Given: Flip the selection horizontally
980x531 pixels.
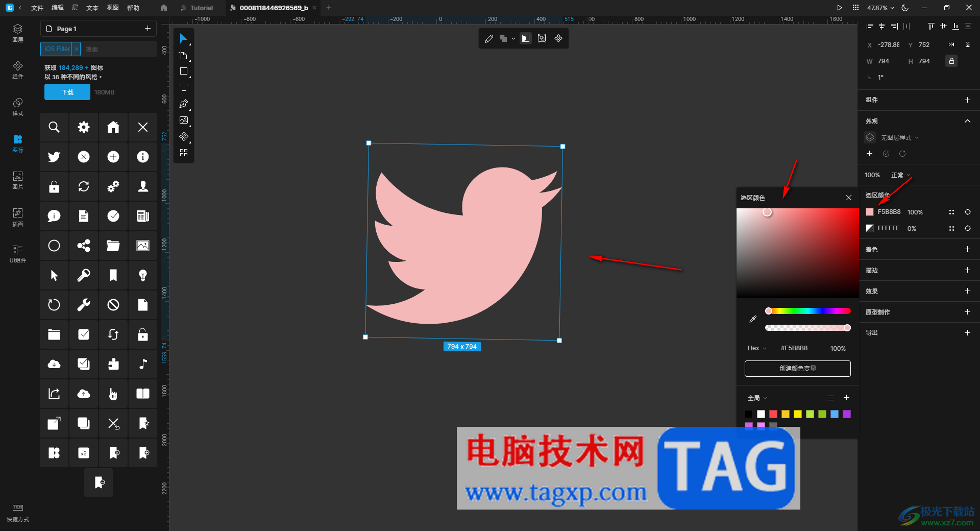Looking at the screenshot, I should click(951, 44).
